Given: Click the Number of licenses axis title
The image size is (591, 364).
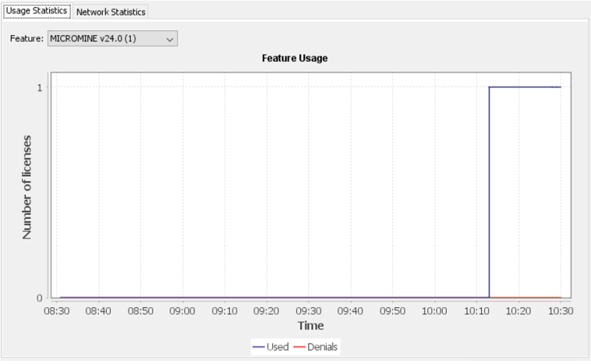Looking at the screenshot, I should coord(27,187).
